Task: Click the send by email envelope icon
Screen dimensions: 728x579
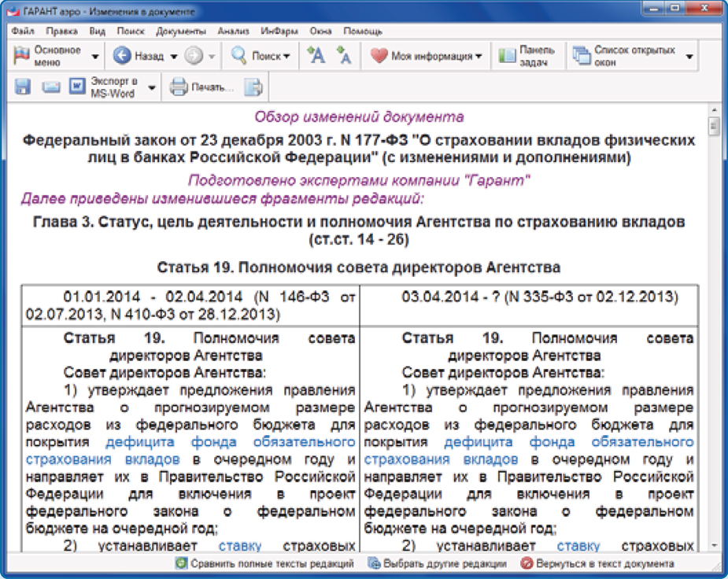Action: click(51, 87)
